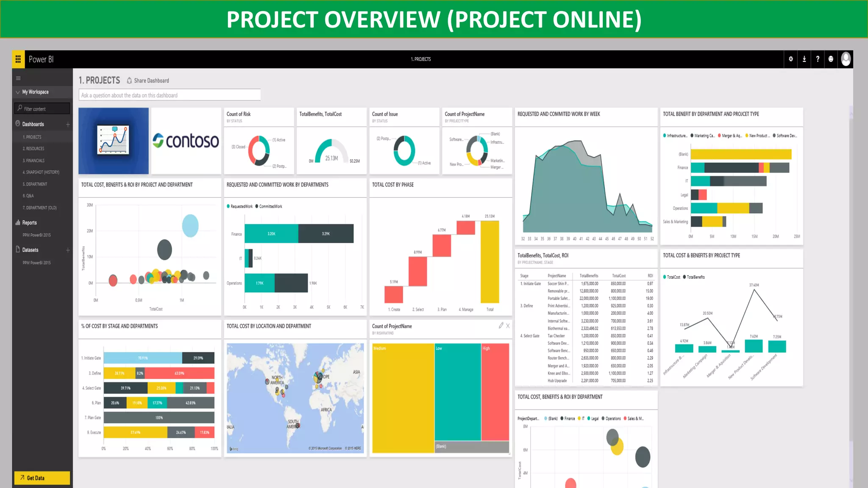Click the Soccer Shin P... table row
Image resolution: width=868 pixels, height=488 pixels.
point(587,284)
